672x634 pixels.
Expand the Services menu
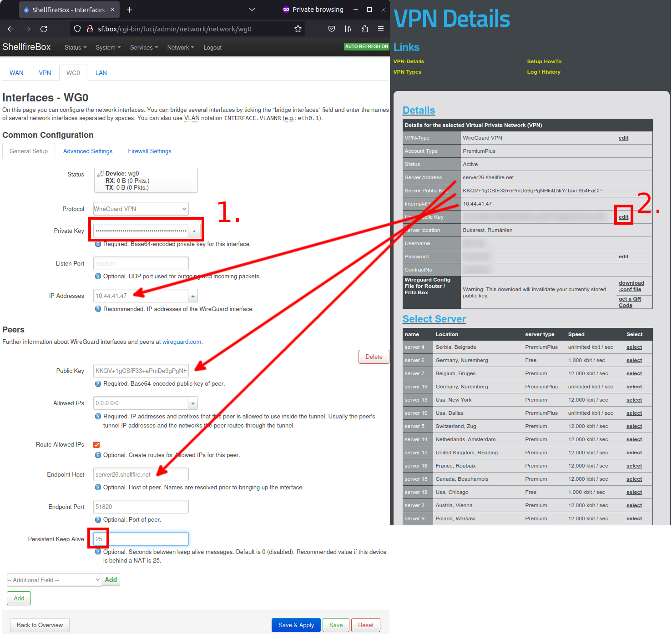pyautogui.click(x=144, y=47)
